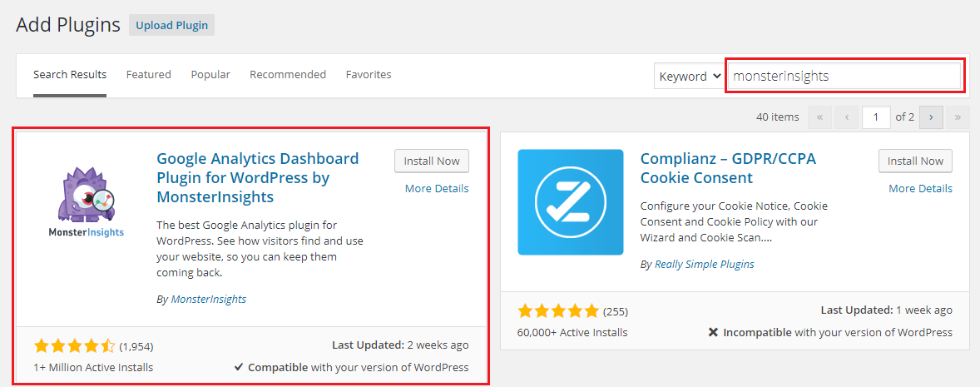Screen dimensions: 980x387
Task: Open More Details for MonsterInsights plugin
Action: point(437,188)
